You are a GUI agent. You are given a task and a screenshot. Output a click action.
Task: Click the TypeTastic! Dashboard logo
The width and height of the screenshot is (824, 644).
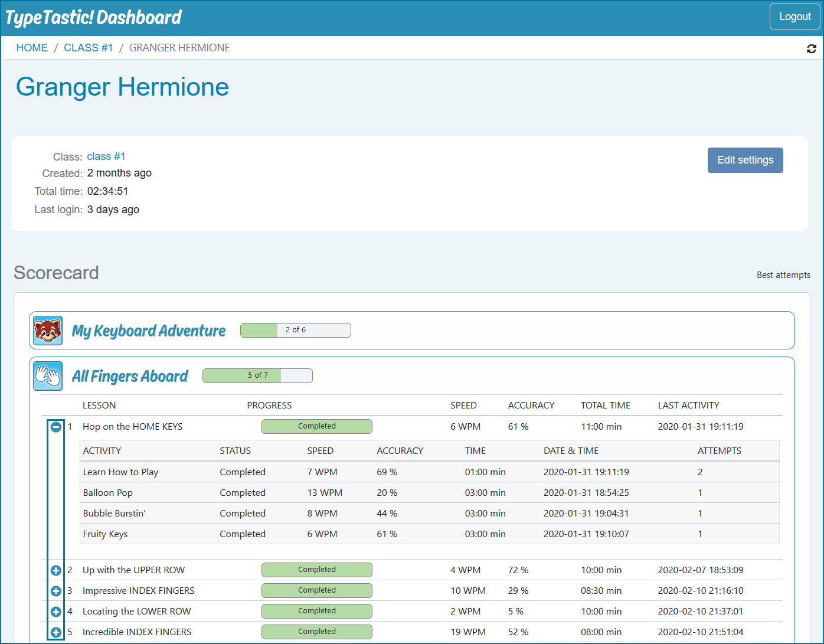tap(94, 18)
